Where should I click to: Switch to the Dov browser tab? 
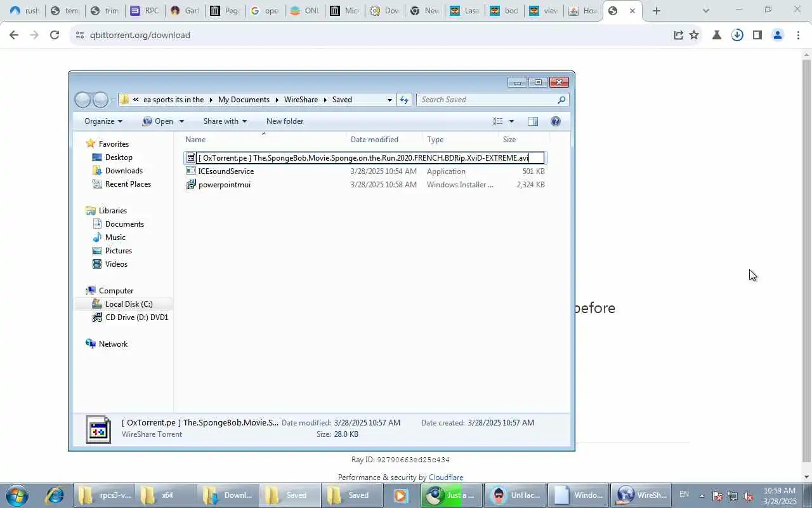[385, 11]
